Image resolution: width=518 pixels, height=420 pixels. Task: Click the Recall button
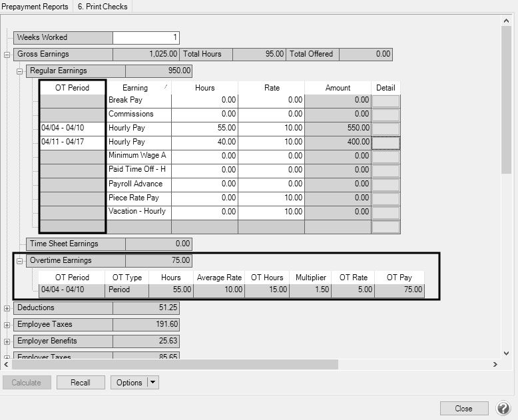81,383
